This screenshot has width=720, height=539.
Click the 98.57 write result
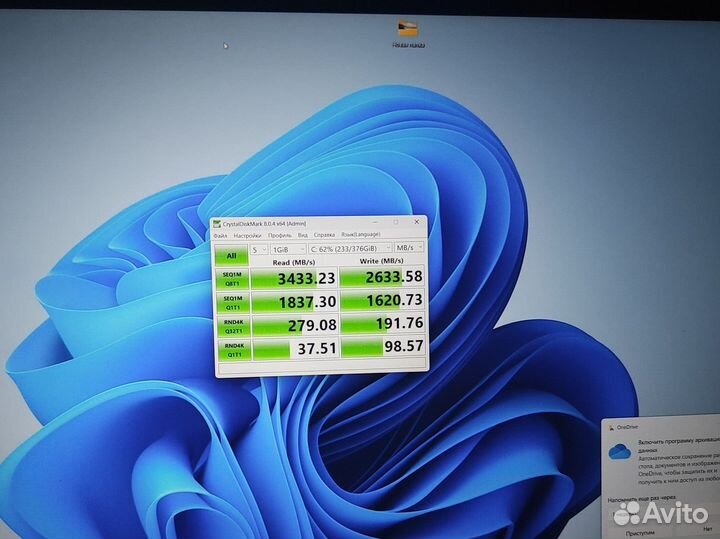(383, 347)
